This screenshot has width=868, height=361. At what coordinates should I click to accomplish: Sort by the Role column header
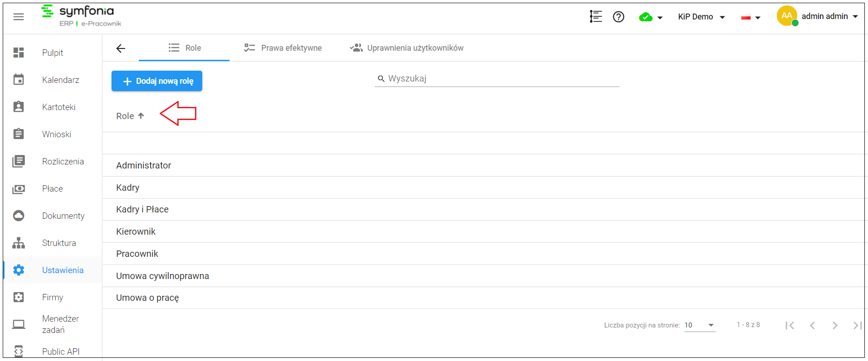[x=125, y=116]
